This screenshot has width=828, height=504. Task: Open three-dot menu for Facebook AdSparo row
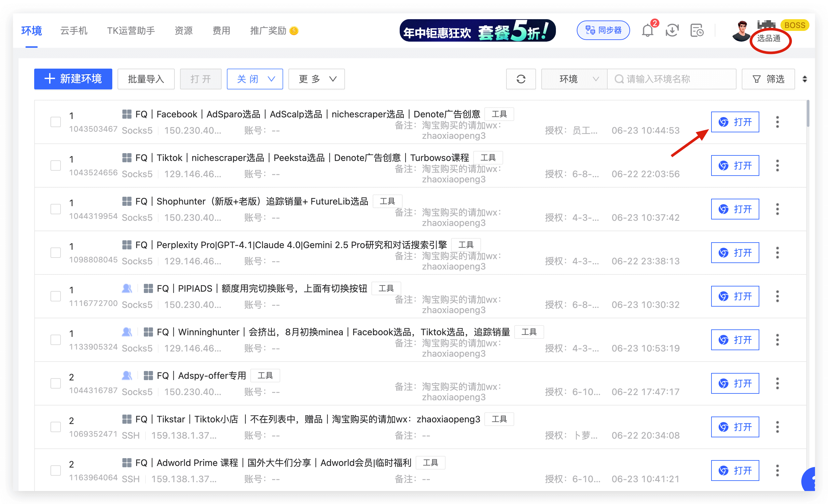[x=777, y=122]
